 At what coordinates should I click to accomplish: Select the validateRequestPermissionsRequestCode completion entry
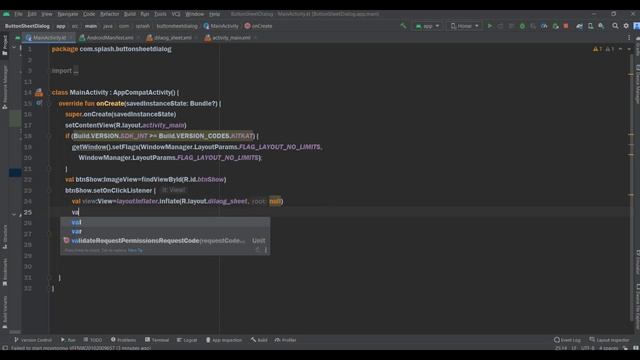click(165, 241)
